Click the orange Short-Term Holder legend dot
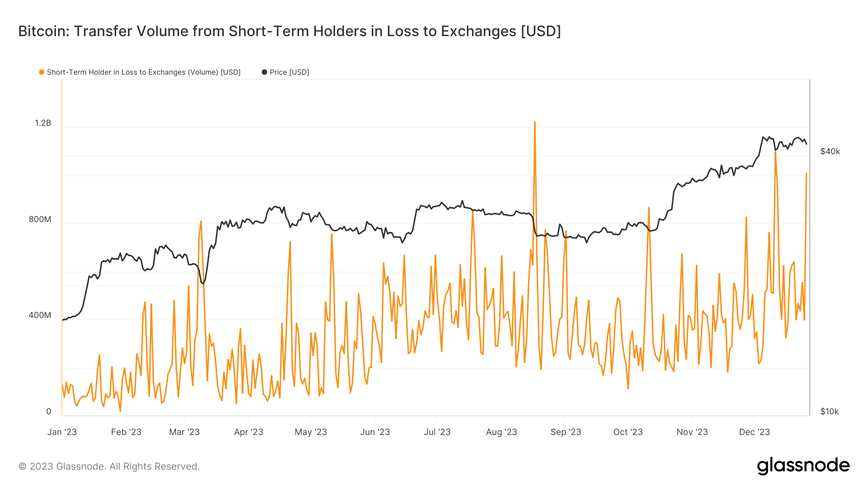The height and width of the screenshot is (488, 868). pos(42,72)
